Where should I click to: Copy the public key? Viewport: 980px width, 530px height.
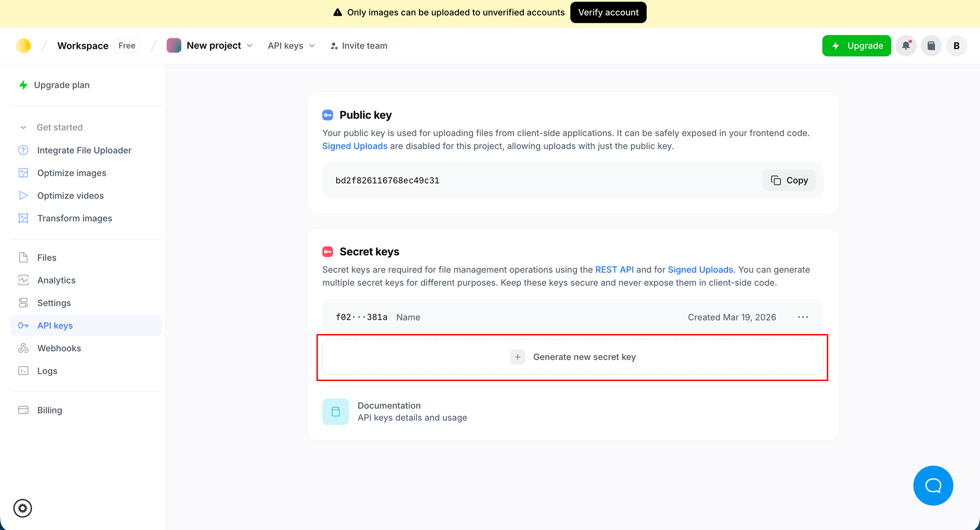(789, 180)
